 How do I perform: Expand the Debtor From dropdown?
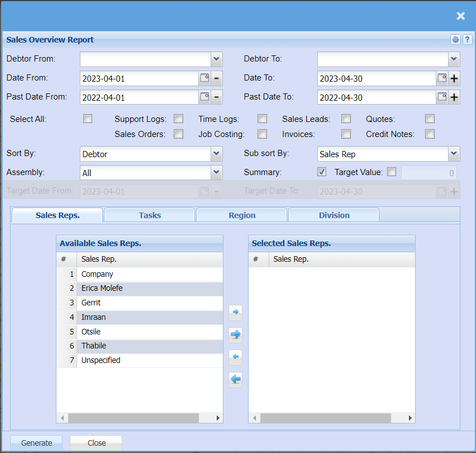pyautogui.click(x=216, y=59)
